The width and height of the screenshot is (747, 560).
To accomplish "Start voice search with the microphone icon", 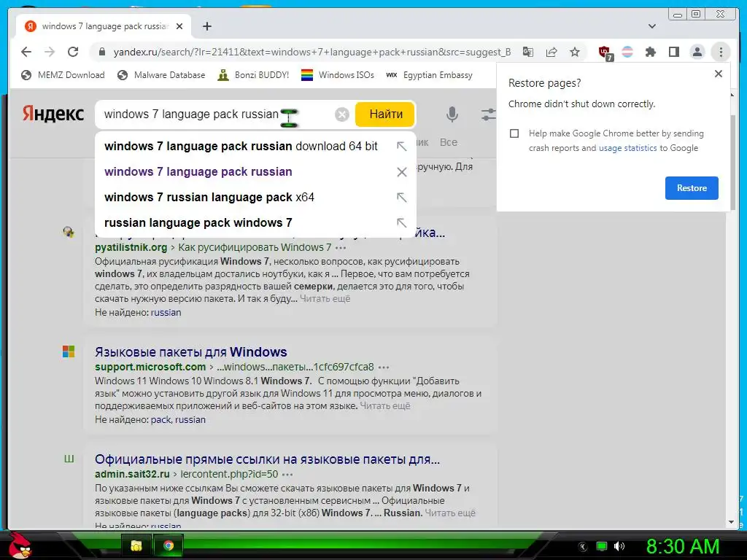I will pos(452,114).
